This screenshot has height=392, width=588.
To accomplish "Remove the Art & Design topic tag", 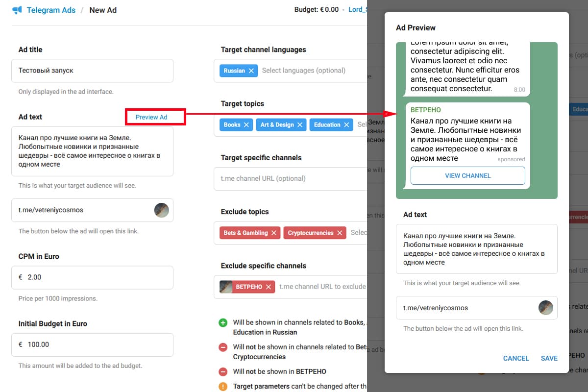I will point(300,125).
